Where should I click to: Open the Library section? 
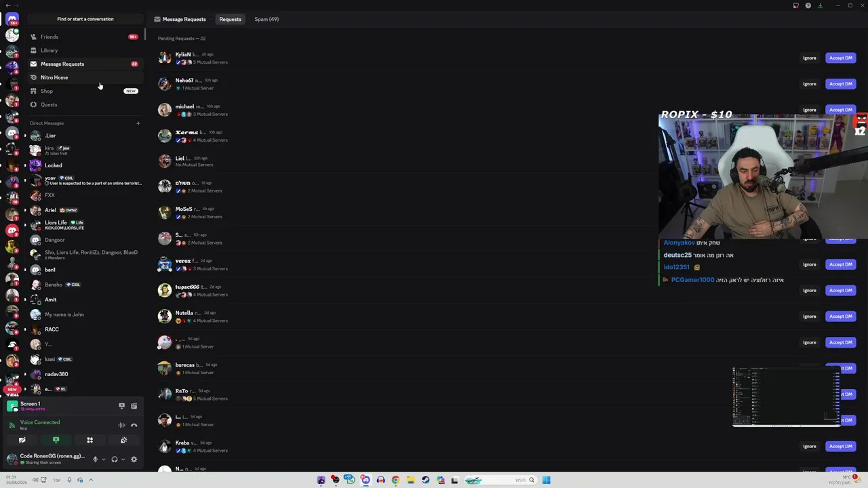coord(85,50)
